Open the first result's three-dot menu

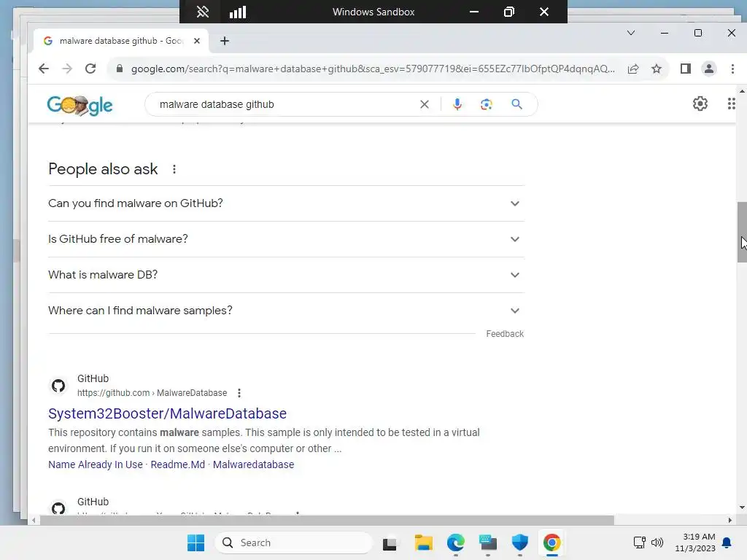pos(239,393)
